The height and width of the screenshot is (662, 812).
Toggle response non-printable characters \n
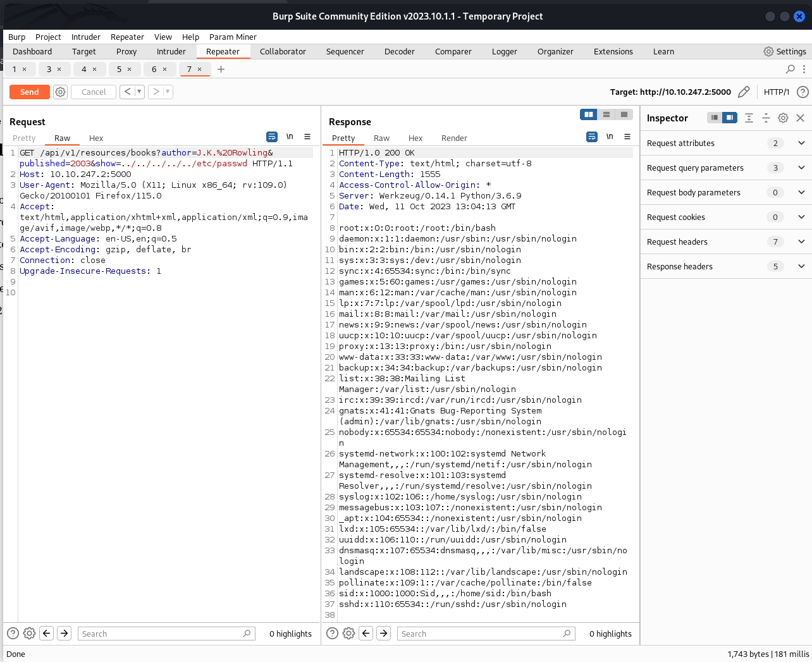point(610,137)
